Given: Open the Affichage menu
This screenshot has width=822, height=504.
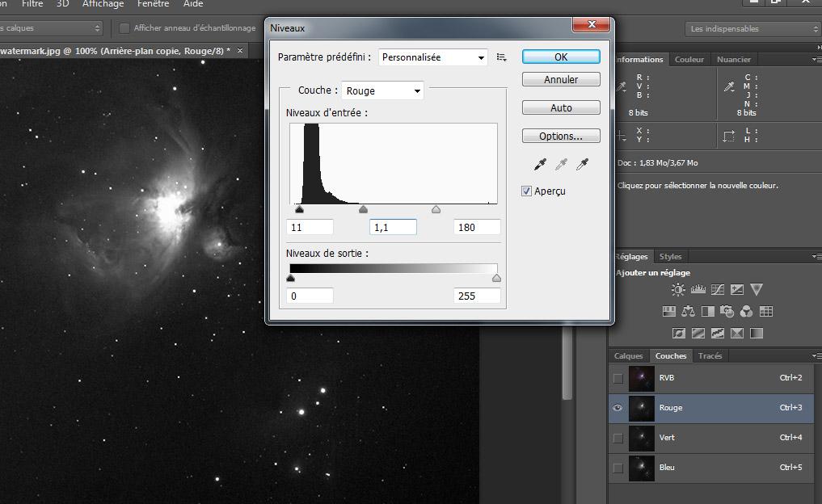Looking at the screenshot, I should [x=103, y=4].
